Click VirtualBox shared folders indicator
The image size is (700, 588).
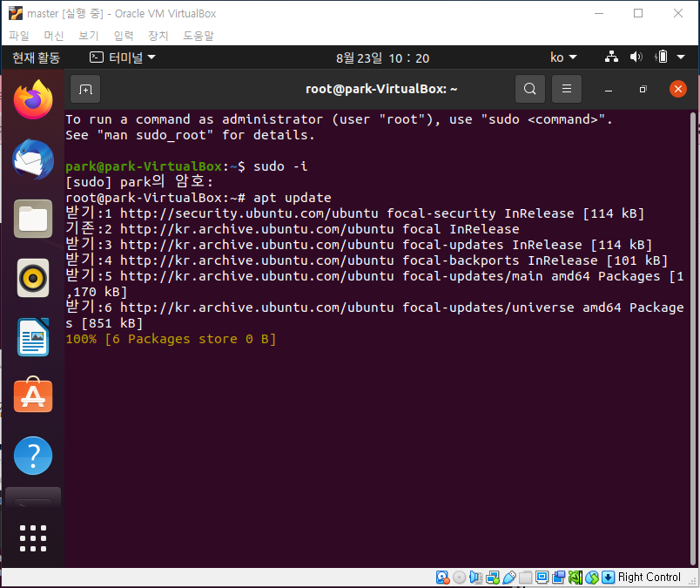pyautogui.click(x=526, y=578)
